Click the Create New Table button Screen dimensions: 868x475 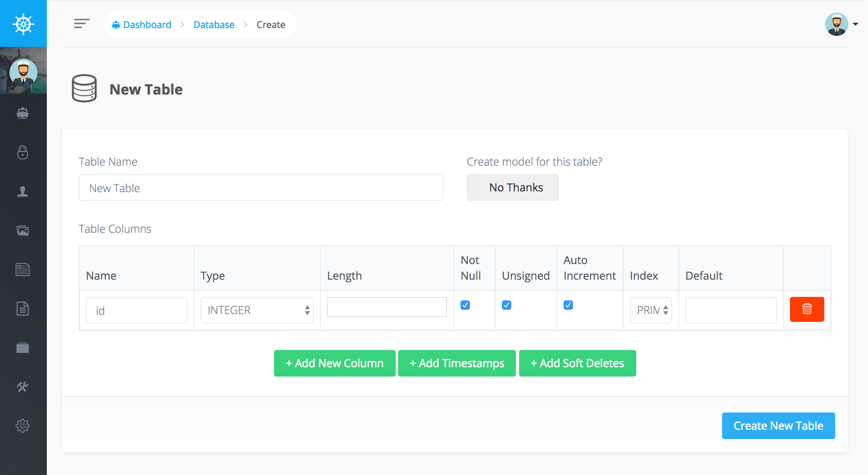(x=778, y=426)
